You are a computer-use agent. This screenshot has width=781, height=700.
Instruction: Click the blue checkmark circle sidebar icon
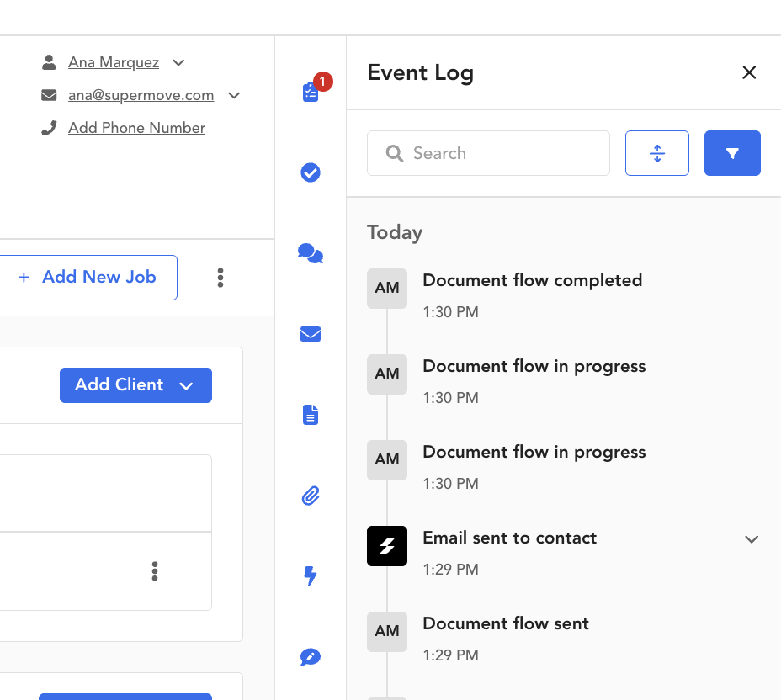pyautogui.click(x=311, y=172)
